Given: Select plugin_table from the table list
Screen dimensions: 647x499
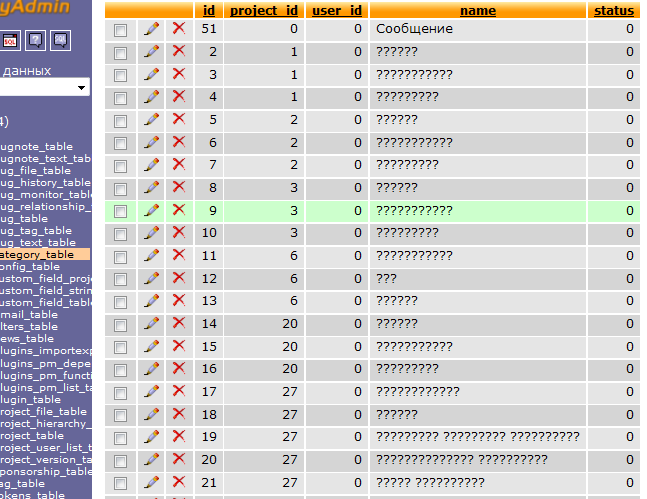Looking at the screenshot, I should 32,399.
